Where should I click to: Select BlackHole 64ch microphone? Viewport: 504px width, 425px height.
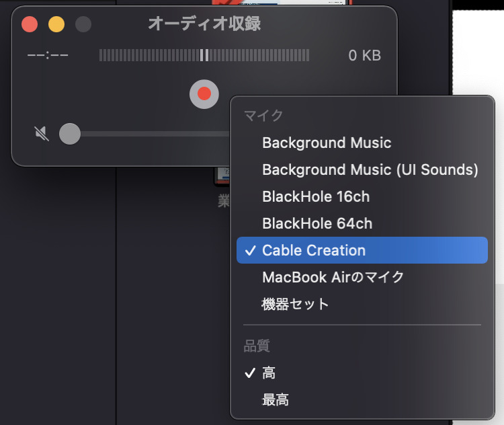pos(362,223)
